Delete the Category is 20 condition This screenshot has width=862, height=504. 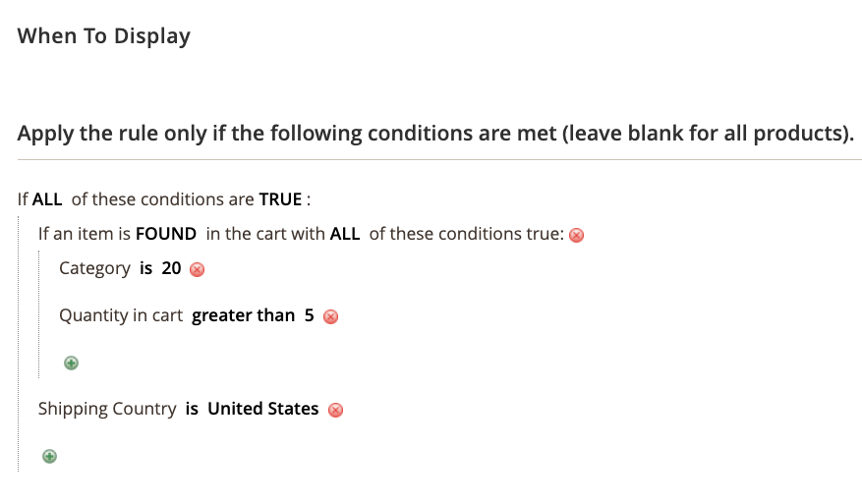(197, 269)
